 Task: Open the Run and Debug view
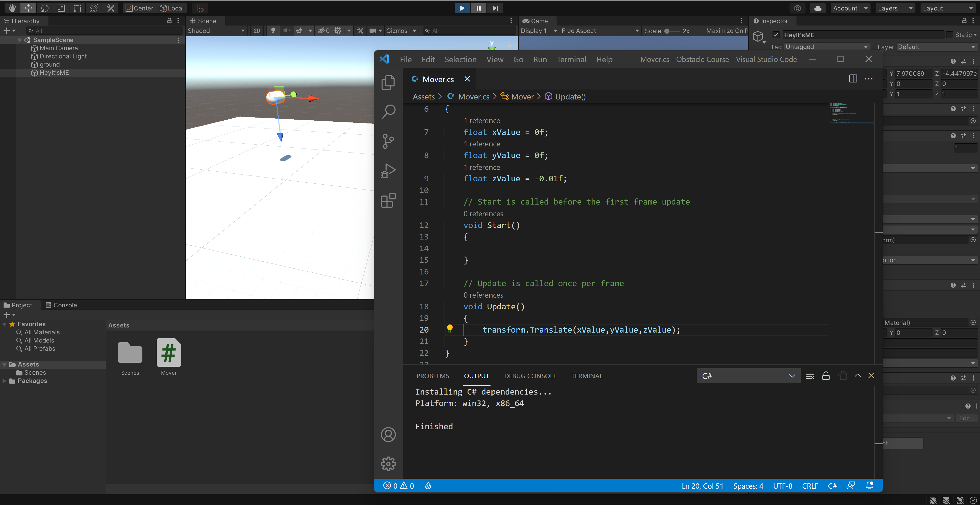[388, 171]
